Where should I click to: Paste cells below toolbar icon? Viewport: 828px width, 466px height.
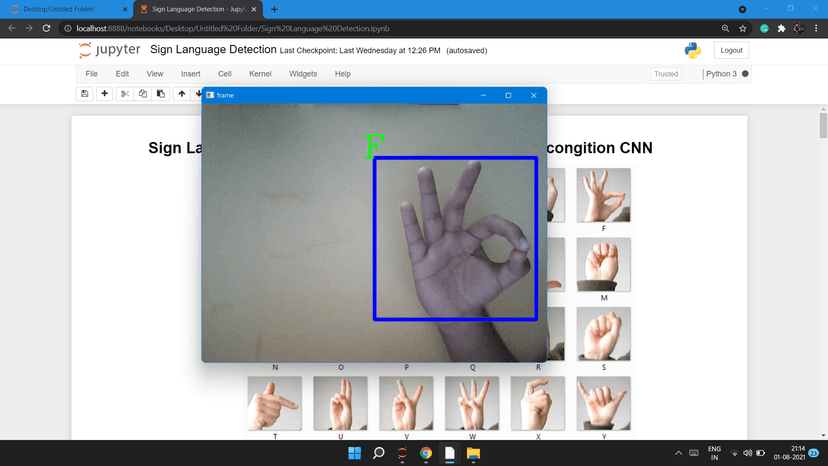point(161,94)
